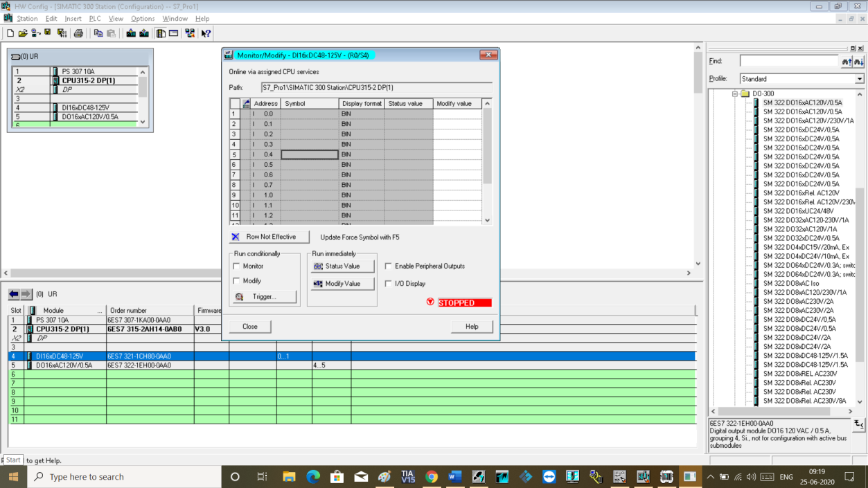The height and width of the screenshot is (488, 868).
Task: Toggle the hardware catalog panel
Action: (x=161, y=33)
